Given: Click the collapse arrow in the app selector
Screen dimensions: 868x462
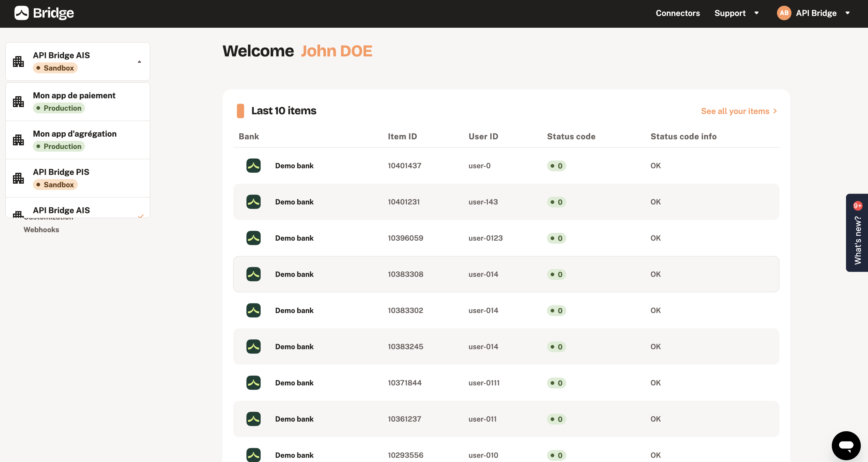Looking at the screenshot, I should pyautogui.click(x=139, y=62).
